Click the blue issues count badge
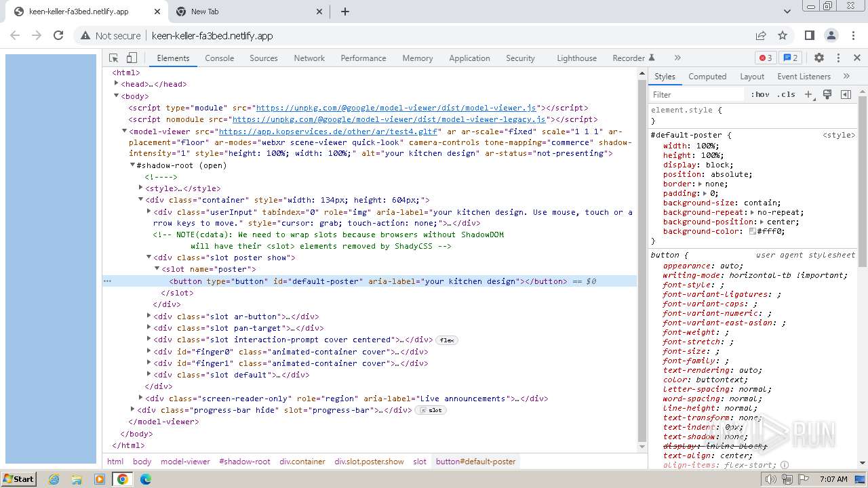Image resolution: width=868 pixels, height=488 pixels. [790, 58]
